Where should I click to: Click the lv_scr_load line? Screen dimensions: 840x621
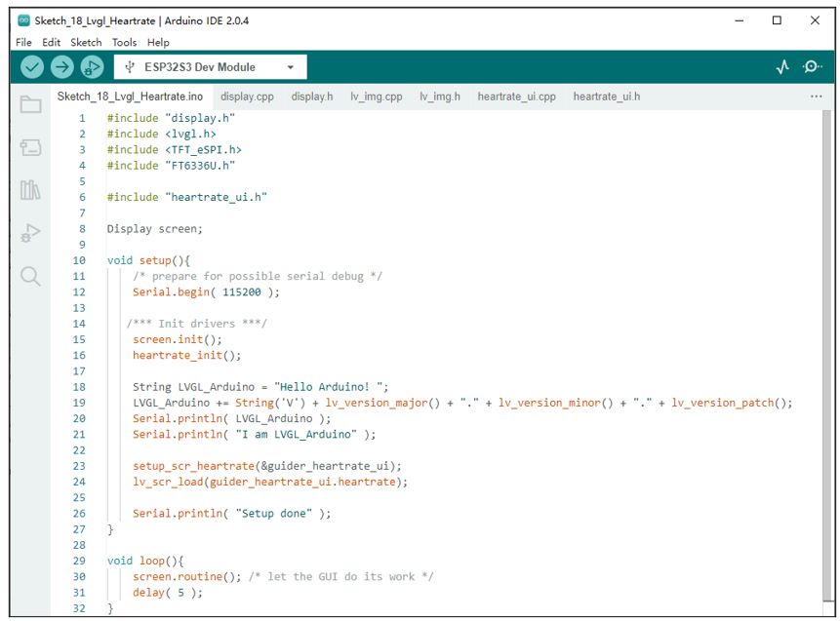[270, 482]
